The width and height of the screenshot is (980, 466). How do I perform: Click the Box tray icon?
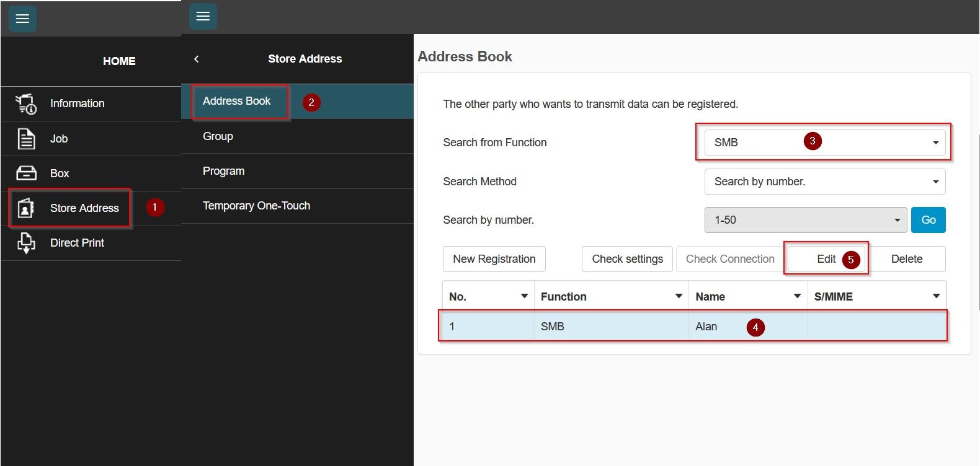tap(25, 174)
